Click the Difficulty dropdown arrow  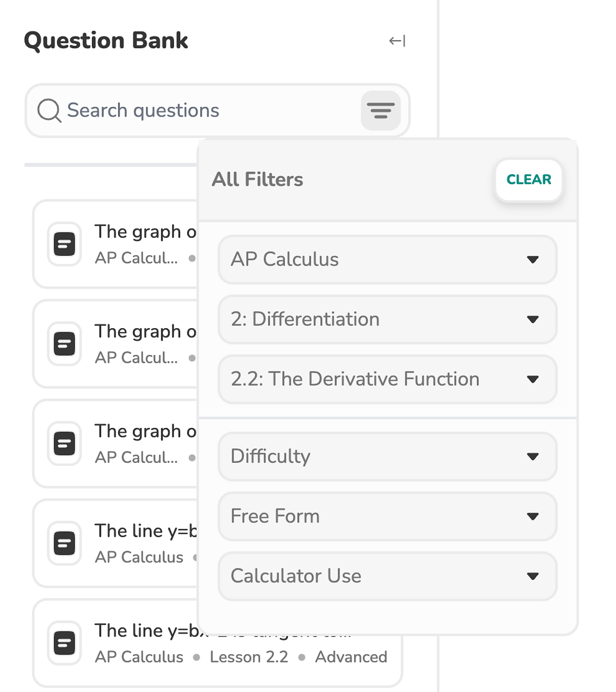pyautogui.click(x=532, y=457)
